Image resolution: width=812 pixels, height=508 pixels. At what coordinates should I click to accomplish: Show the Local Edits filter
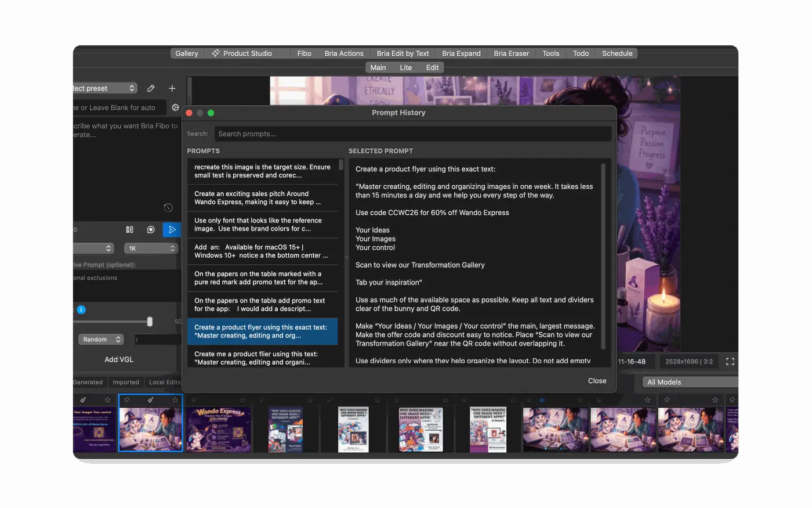[x=164, y=382]
